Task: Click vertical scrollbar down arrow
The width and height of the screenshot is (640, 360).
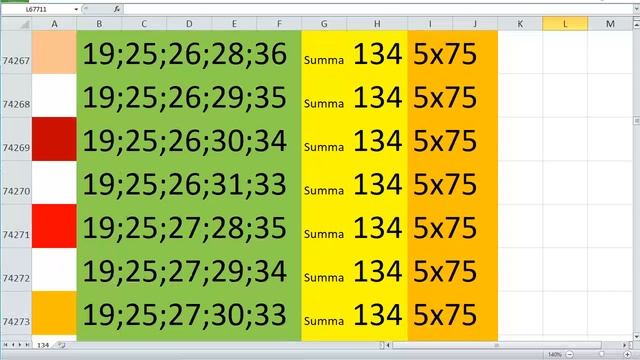Action: coord(636,336)
